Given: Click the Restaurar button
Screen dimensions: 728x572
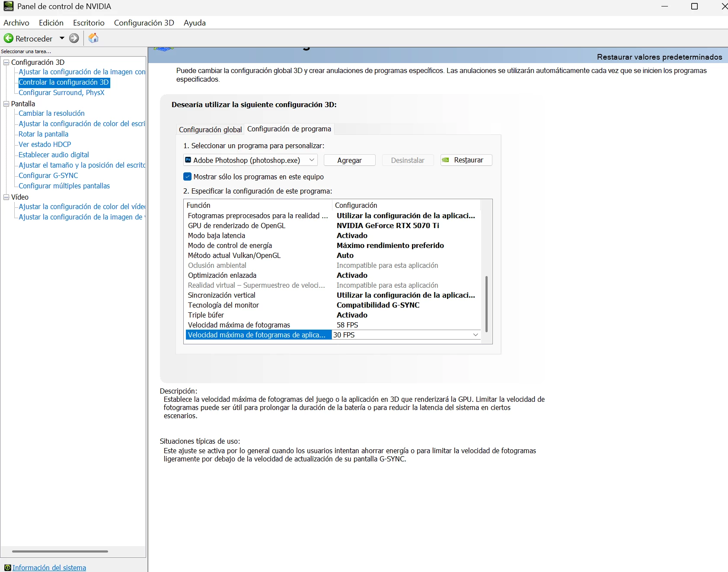Looking at the screenshot, I should tap(466, 160).
